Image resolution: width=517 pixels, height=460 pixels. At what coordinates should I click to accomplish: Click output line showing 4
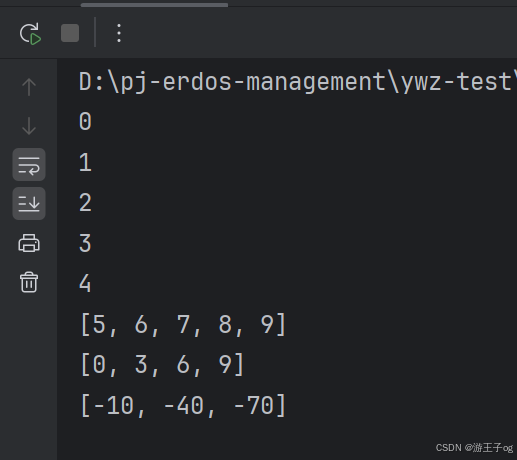click(85, 284)
